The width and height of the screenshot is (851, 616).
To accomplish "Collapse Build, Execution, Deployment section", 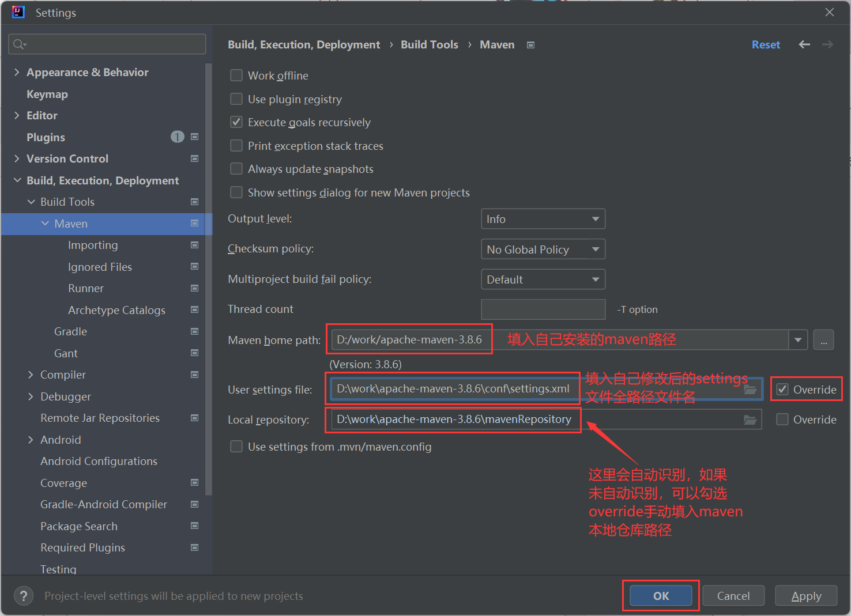I will pyautogui.click(x=17, y=180).
